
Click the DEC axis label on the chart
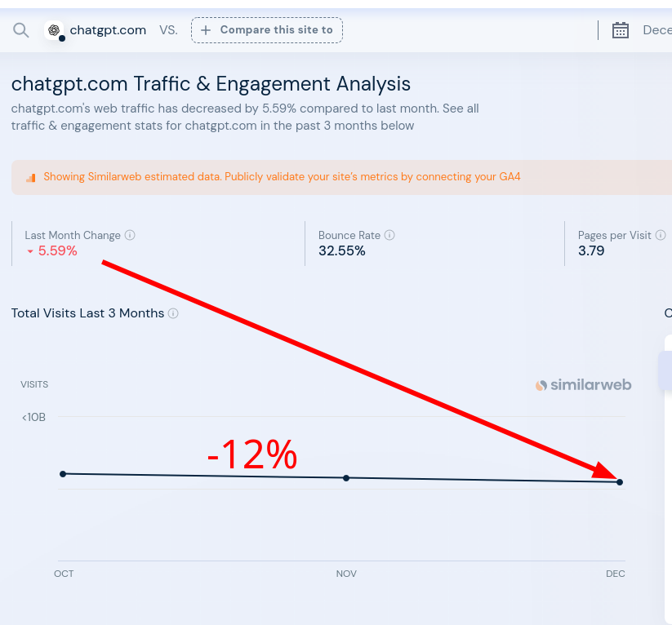coord(615,574)
